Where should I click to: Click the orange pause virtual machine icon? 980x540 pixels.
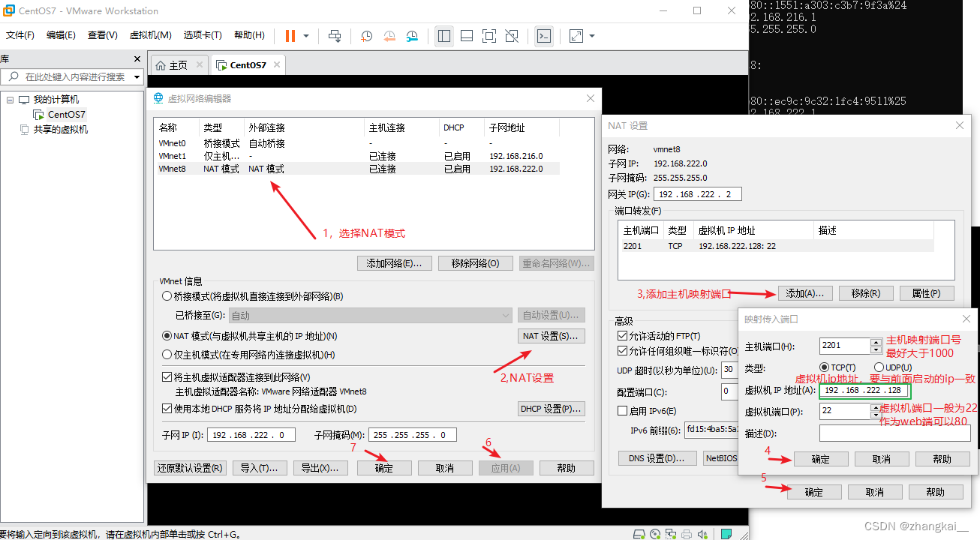pyautogui.click(x=290, y=35)
